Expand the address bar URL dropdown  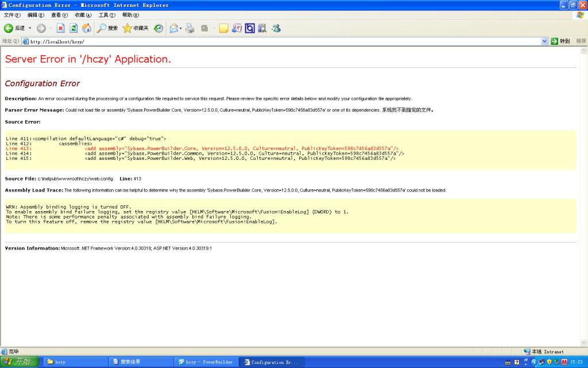545,41
